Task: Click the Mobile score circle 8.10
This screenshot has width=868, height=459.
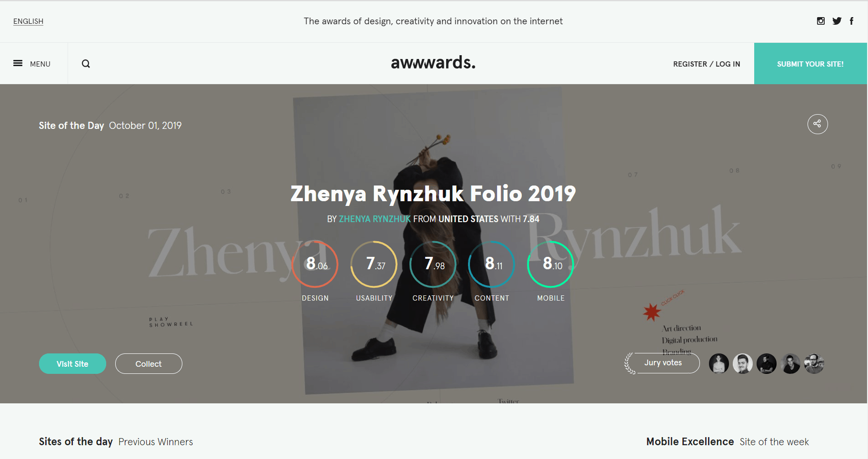Action: (551, 264)
